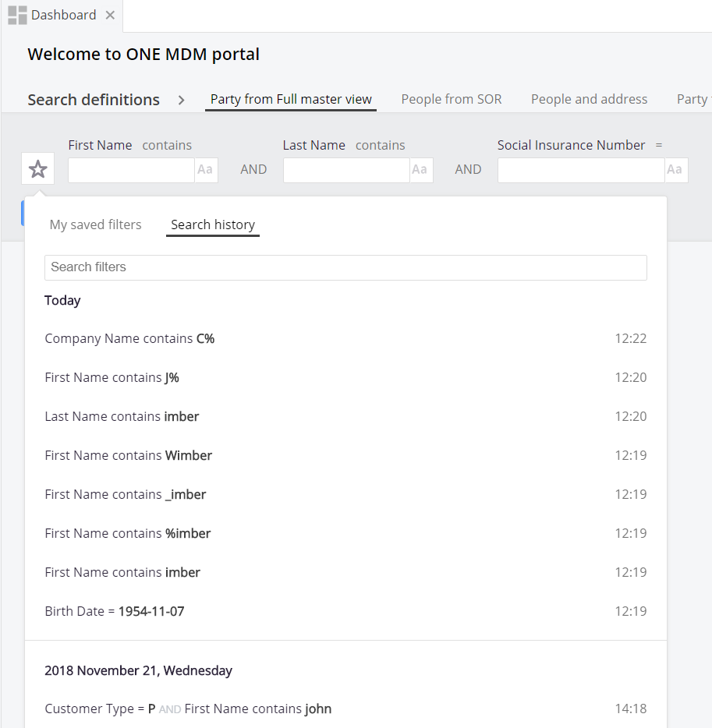The width and height of the screenshot is (712, 728).
Task: Click the star saved filters icon
Action: pyautogui.click(x=38, y=169)
